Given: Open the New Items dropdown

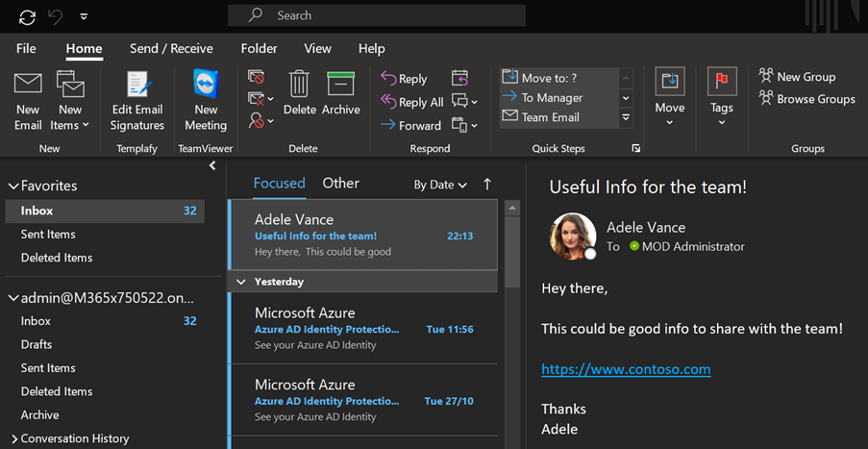Looking at the screenshot, I should pyautogui.click(x=70, y=101).
